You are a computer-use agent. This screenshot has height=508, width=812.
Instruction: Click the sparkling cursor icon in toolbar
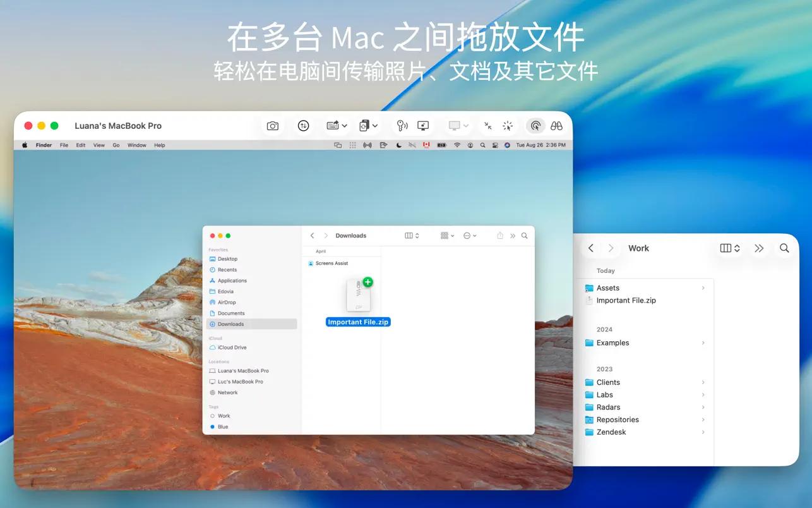(508, 126)
